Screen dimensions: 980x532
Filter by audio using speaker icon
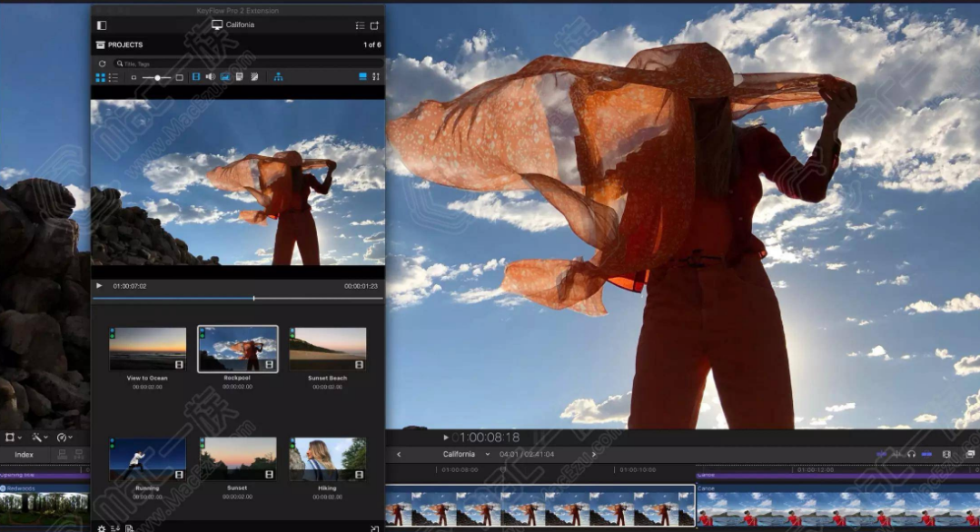tap(211, 77)
